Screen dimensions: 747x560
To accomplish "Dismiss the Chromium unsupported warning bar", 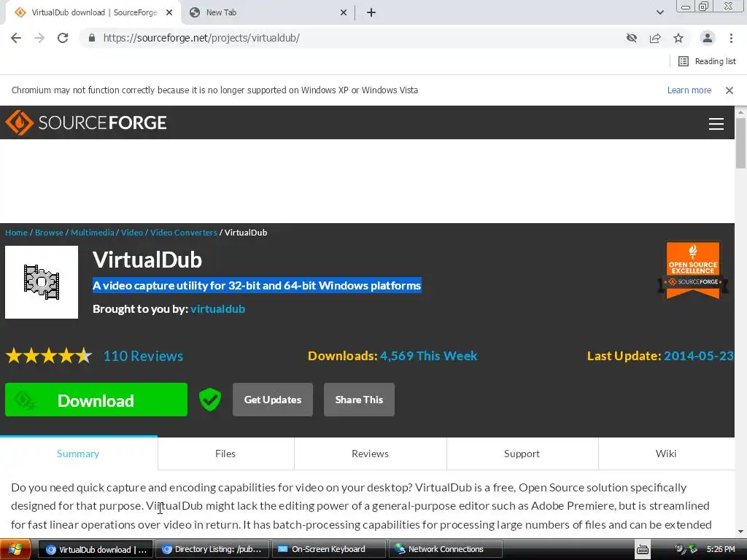I will tap(729, 90).
